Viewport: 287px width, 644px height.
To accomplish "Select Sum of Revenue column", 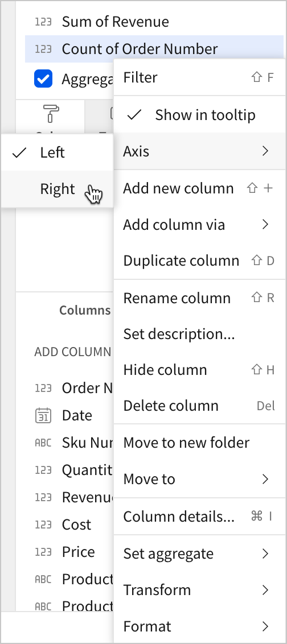I will tap(154, 22).
